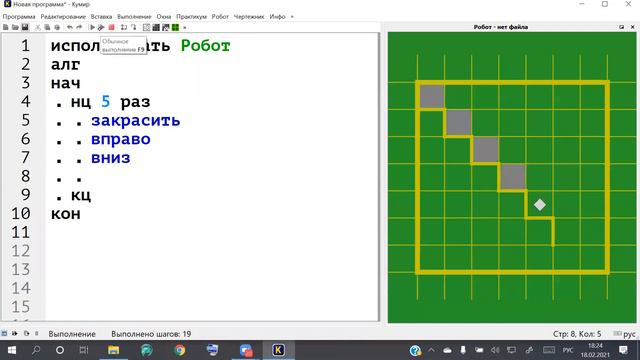Show hidden system tray icons
Screen dimensions: 640x360
tap(431, 350)
